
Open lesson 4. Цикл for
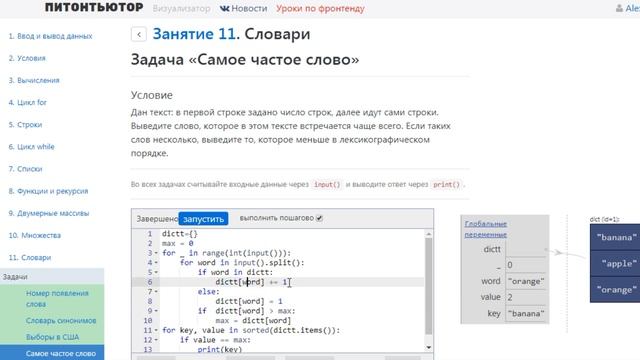(27, 102)
